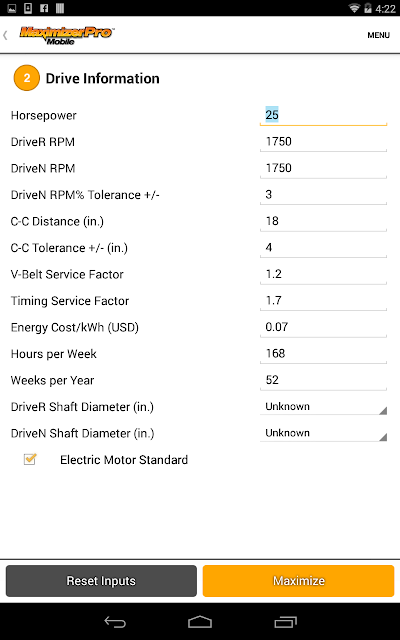Go back using the header chevron
400x640 pixels.
click(x=5, y=35)
